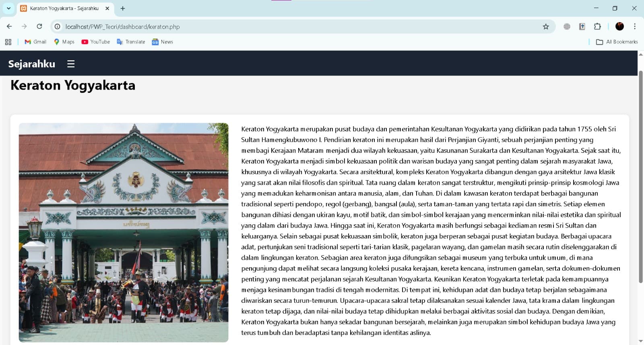Open the Translate bookmark
The image size is (644, 345).
[x=131, y=42]
